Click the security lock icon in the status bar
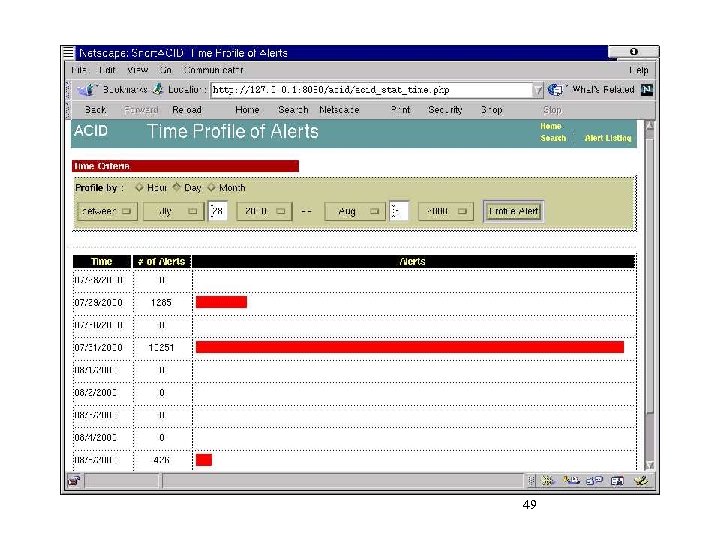This screenshot has height=540, width=720. point(74,481)
